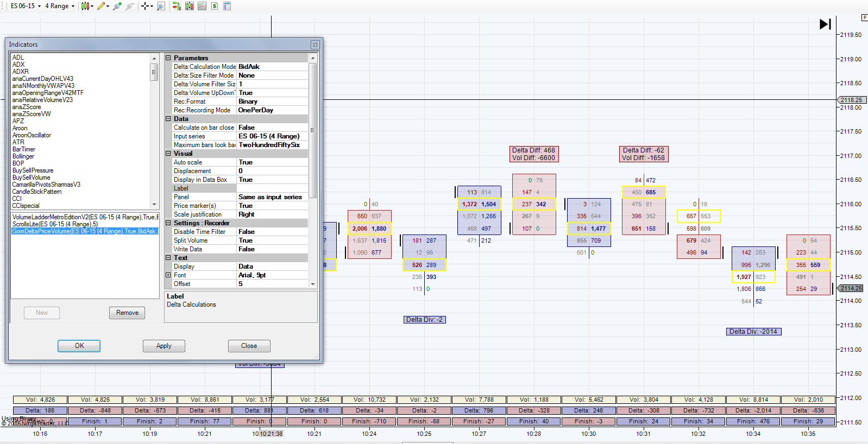868x444 pixels.
Task: Open the drawing tools dropdown arrow
Action: 108,7
